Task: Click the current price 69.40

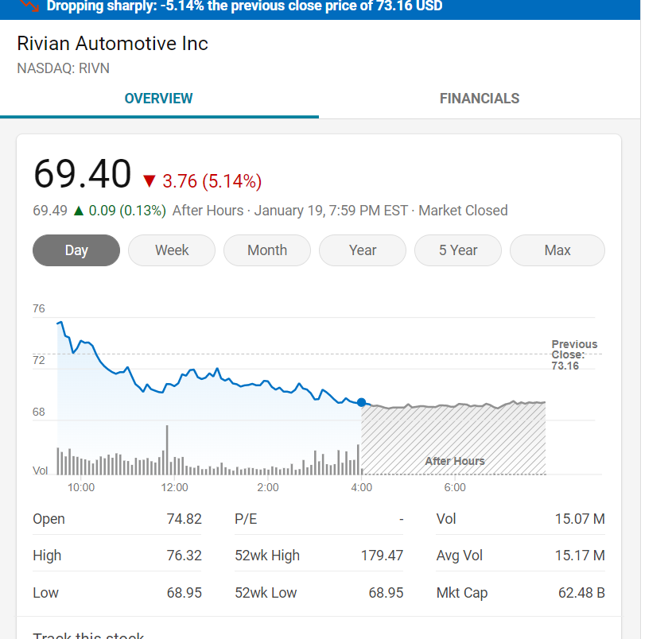Action: tap(82, 175)
